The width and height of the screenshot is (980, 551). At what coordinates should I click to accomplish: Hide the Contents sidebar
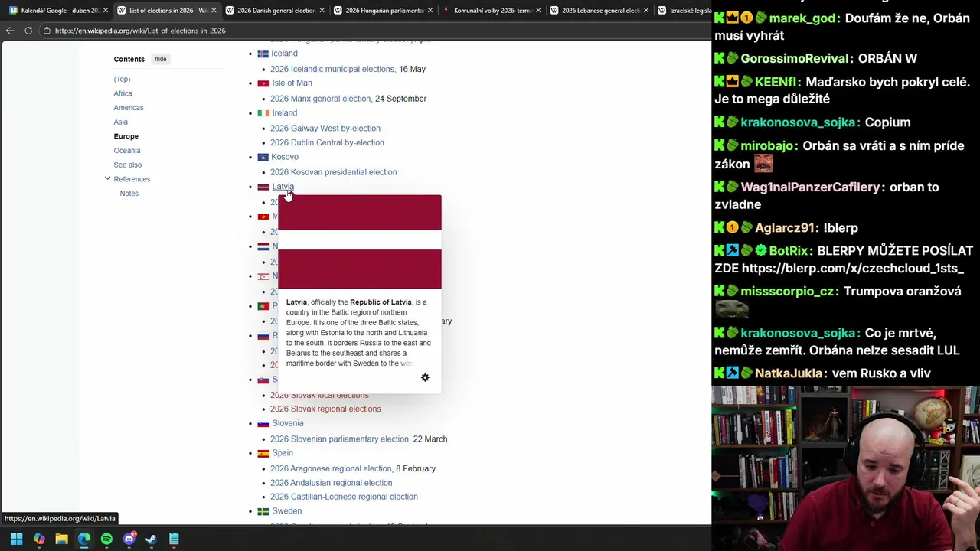click(x=160, y=59)
